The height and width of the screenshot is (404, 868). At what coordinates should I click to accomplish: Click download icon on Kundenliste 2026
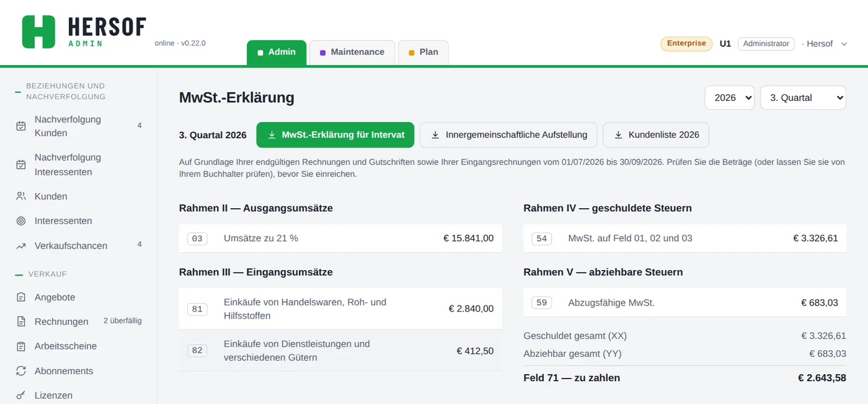(618, 134)
